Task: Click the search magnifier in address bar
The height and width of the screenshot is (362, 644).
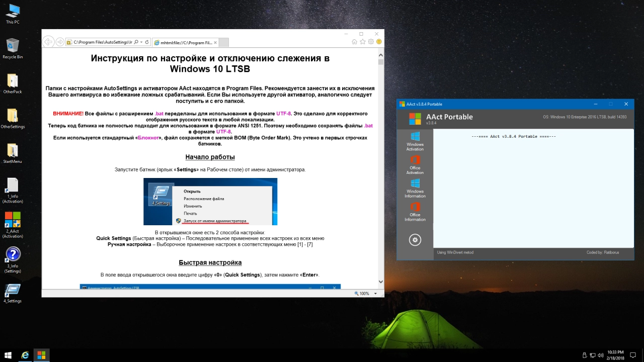Action: tap(135, 42)
